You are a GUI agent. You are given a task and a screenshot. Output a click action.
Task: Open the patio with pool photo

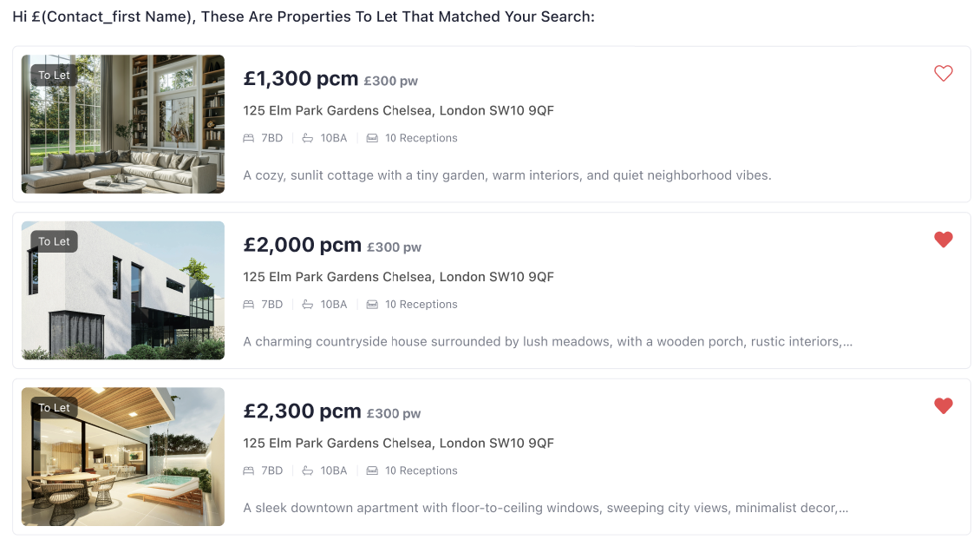pos(122,457)
